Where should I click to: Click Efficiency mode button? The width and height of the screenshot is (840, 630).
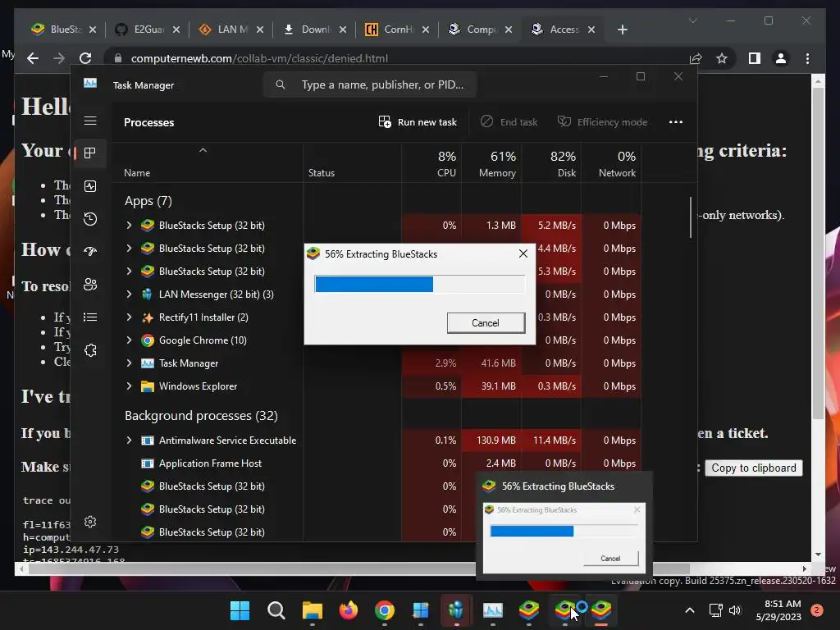coord(603,122)
